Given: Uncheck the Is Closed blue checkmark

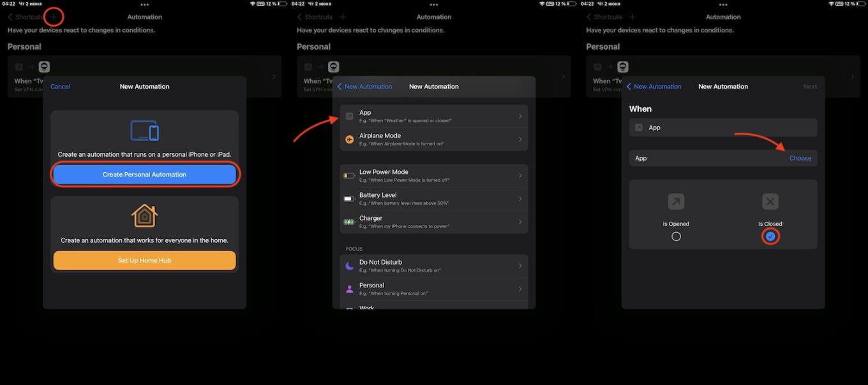Looking at the screenshot, I should pos(770,236).
